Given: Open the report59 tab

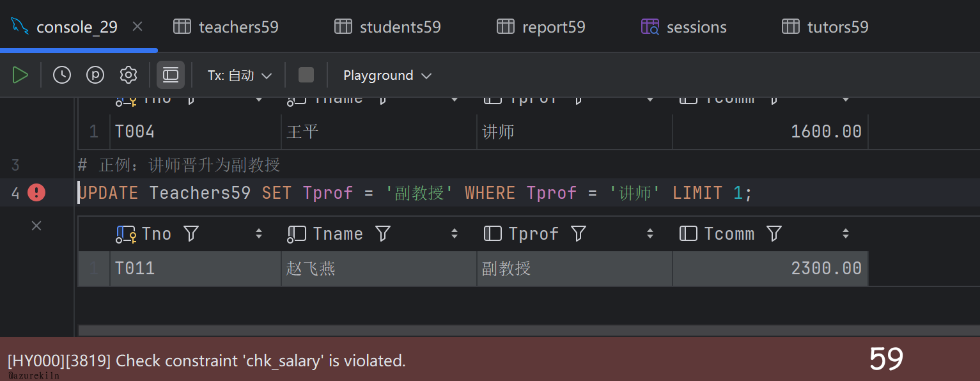Looking at the screenshot, I should click(x=541, y=27).
